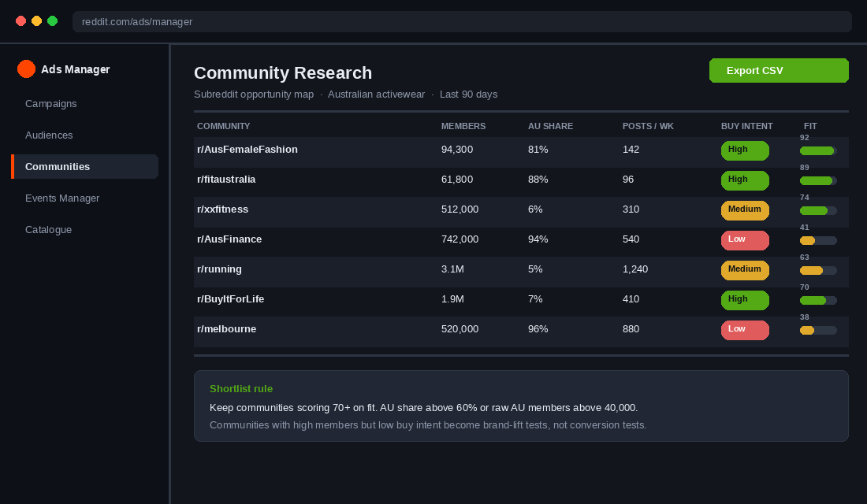Open the r/fitaustralia community row
The height and width of the screenshot is (504, 867).
[x=521, y=182]
